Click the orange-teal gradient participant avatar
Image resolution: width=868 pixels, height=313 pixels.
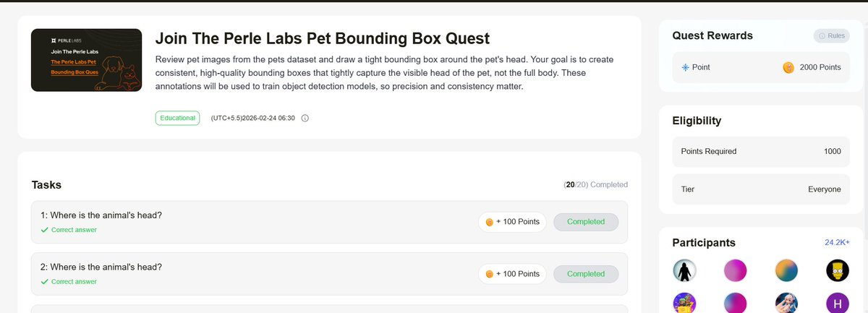786,271
